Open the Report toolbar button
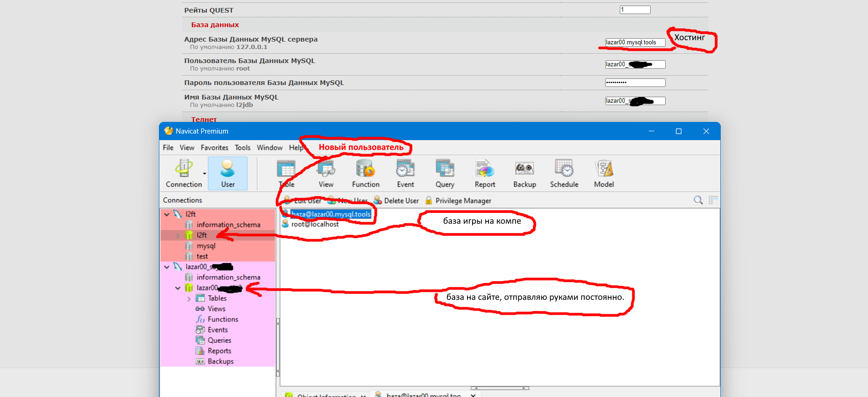The height and width of the screenshot is (397, 868). [485, 173]
